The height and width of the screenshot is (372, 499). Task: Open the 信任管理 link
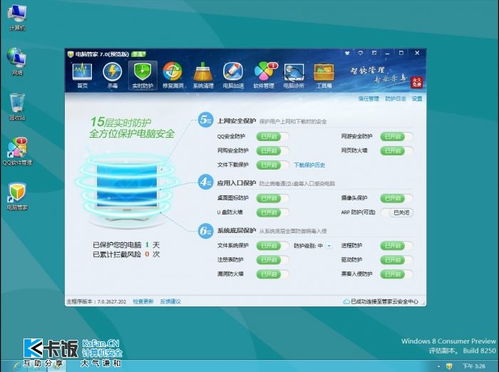click(x=368, y=99)
